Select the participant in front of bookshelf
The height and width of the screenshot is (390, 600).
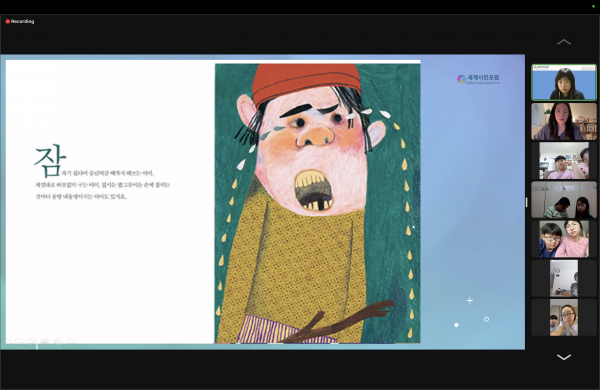tap(564, 121)
